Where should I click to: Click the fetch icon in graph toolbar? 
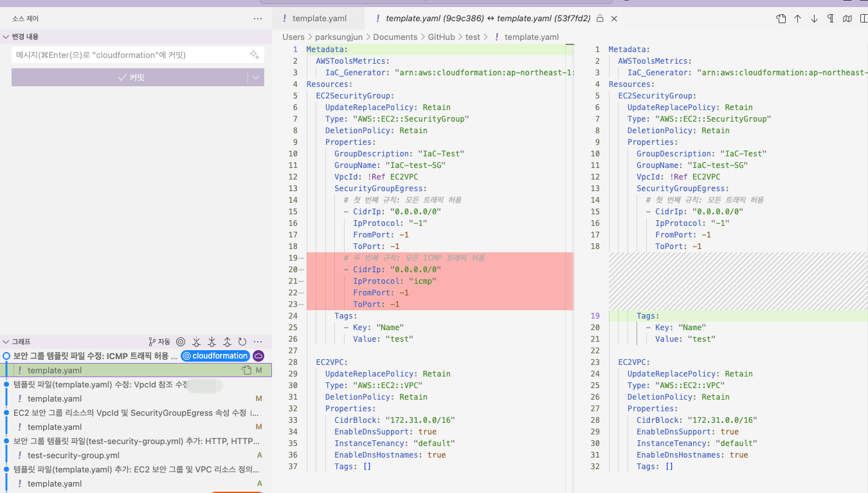point(196,342)
